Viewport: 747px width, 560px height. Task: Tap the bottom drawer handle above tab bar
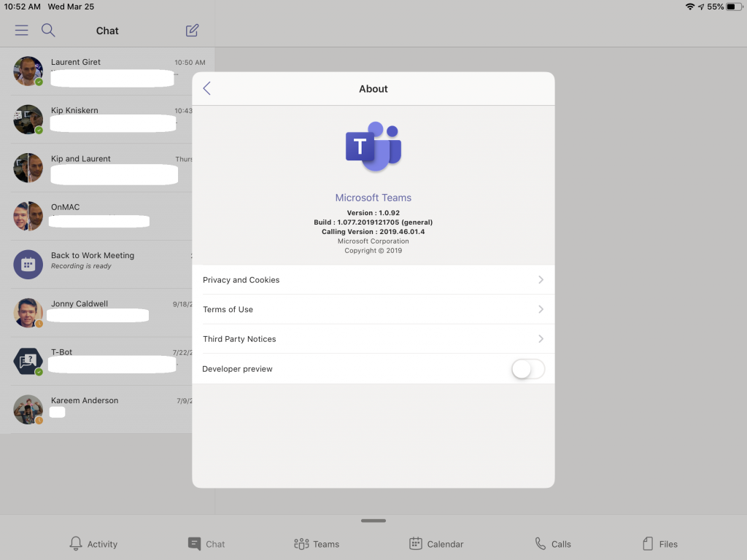pos(373,521)
